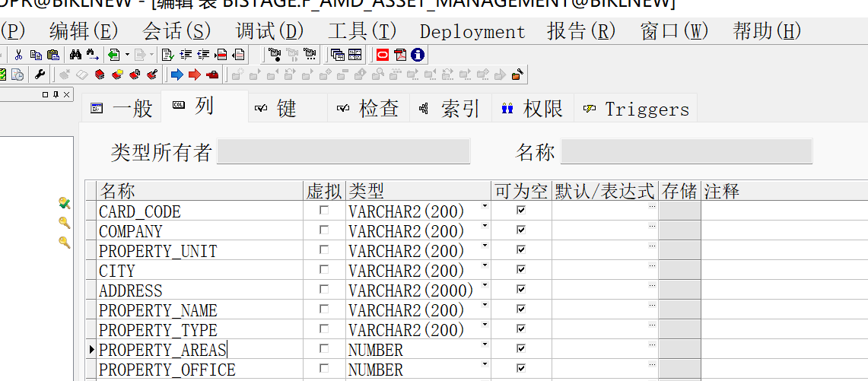The image size is (868, 381).
Task: Click the blue info icon
Action: tap(418, 55)
